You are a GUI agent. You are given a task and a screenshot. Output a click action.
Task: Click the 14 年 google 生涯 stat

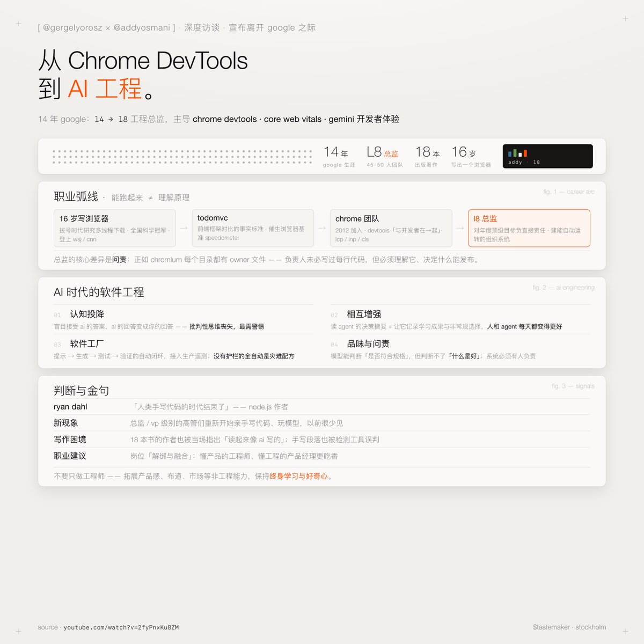[339, 157]
